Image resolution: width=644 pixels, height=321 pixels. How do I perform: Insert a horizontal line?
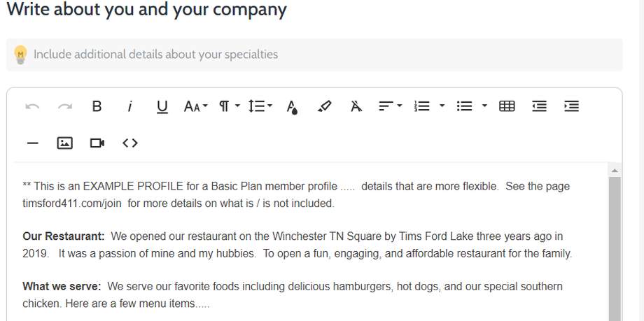pyautogui.click(x=32, y=143)
